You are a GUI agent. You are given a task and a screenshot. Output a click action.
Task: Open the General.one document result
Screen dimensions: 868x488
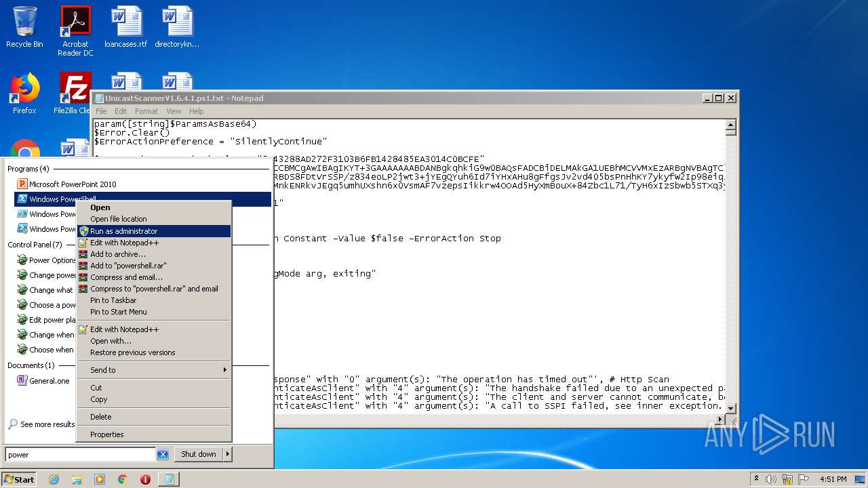click(x=43, y=381)
